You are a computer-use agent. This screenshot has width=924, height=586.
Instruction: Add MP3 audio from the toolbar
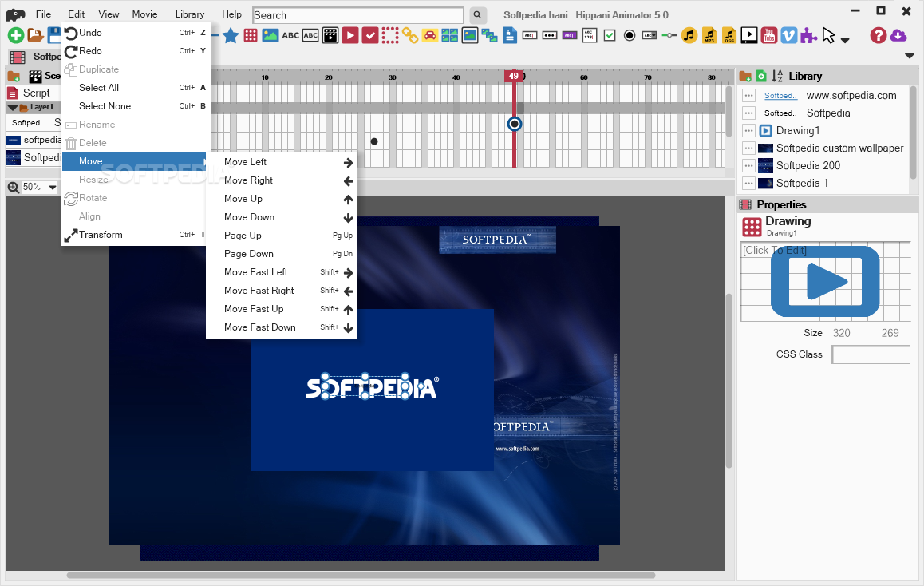[709, 35]
